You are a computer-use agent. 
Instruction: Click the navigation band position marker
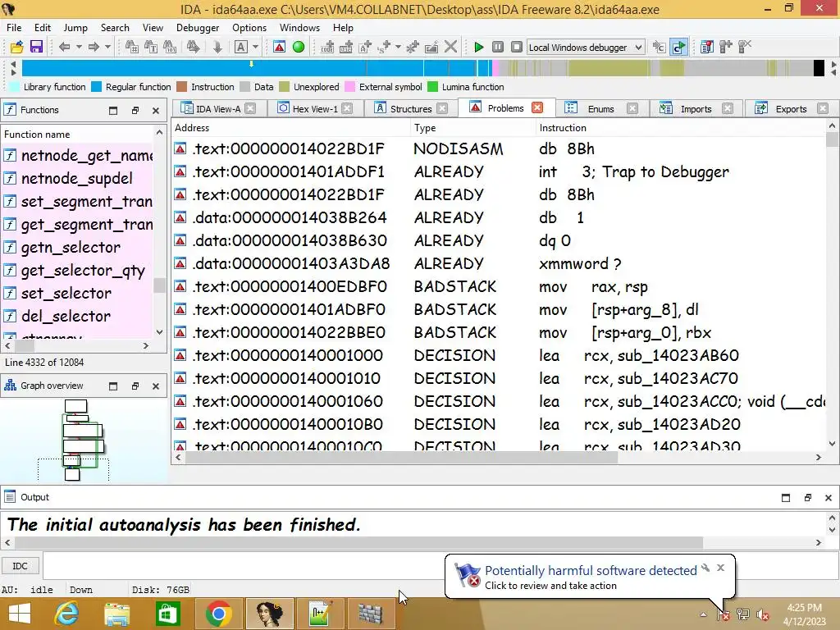(251, 64)
